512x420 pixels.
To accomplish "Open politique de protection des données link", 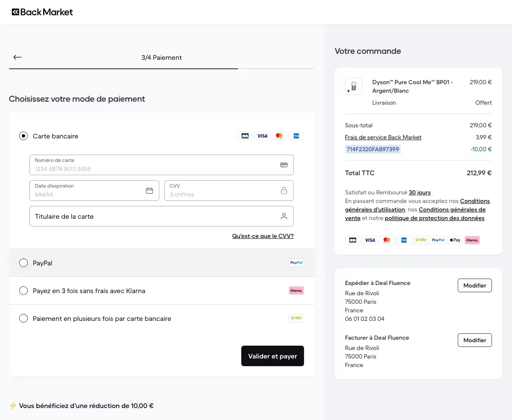I will (x=435, y=218).
